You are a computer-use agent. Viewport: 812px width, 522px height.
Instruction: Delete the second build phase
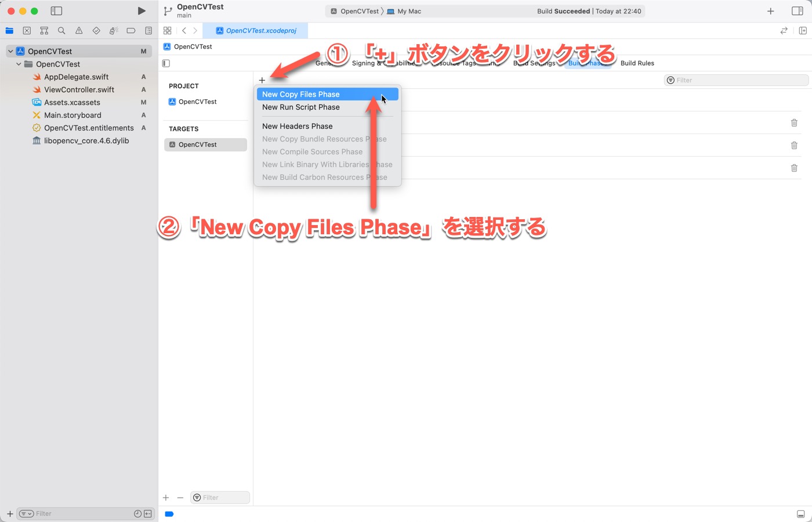(794, 145)
